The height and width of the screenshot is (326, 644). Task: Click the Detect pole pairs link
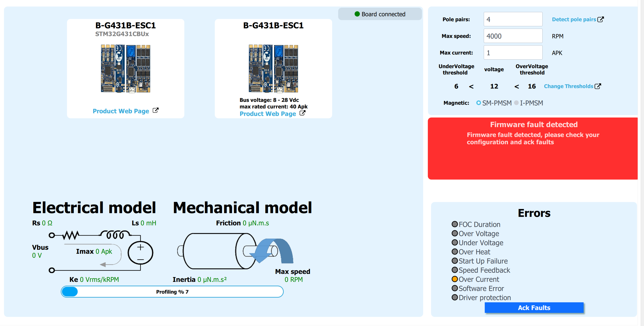click(573, 19)
